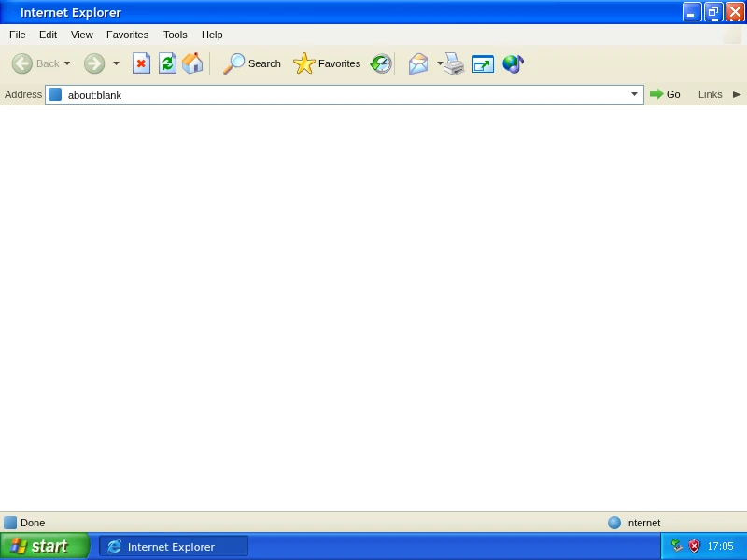
Task: Click the taskbar clock showing 17:05
Action: (x=720, y=546)
